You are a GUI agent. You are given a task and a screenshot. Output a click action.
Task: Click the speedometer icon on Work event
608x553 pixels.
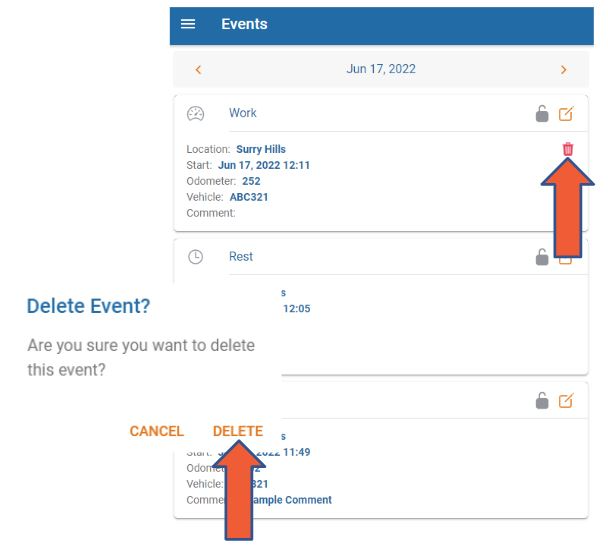tap(196, 114)
